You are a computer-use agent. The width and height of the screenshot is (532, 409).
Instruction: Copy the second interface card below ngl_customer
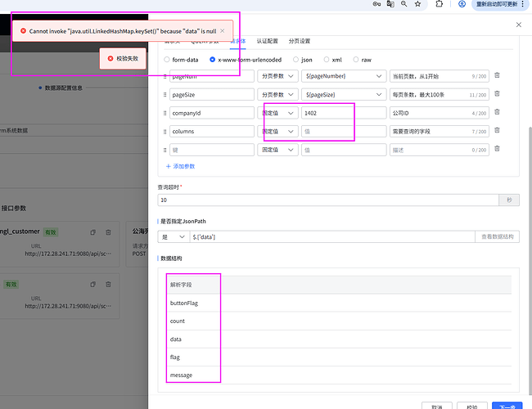point(93,285)
